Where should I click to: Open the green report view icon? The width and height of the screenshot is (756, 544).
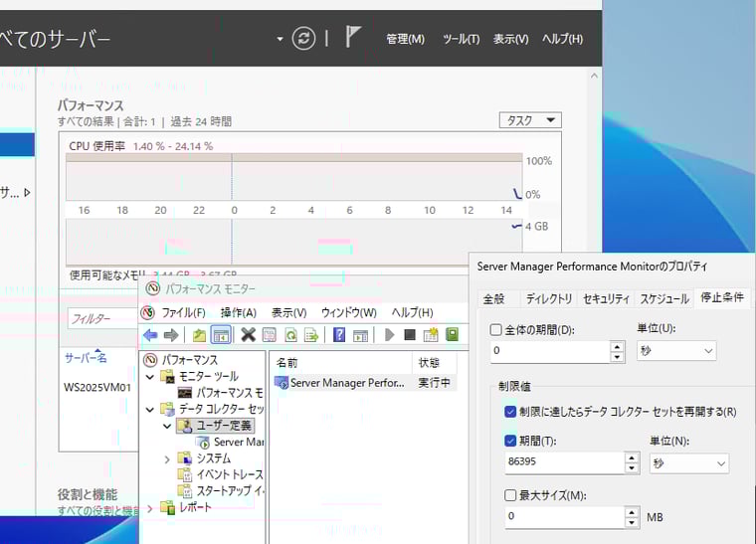click(x=452, y=335)
